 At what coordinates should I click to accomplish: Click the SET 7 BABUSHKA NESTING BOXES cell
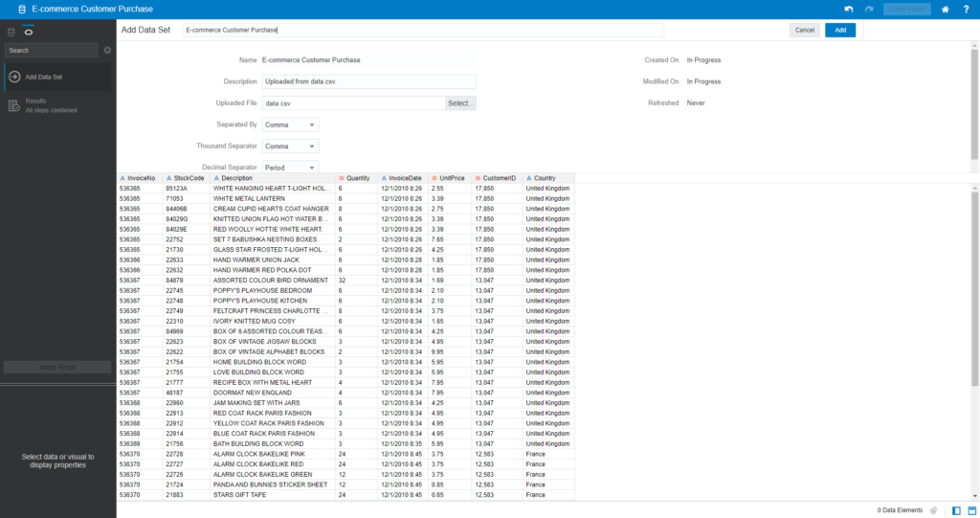[273, 239]
